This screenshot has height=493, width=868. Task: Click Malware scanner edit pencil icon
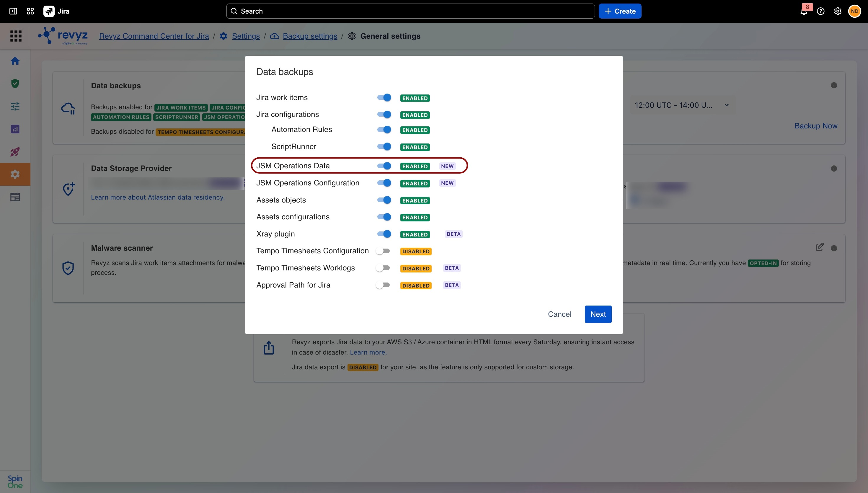click(820, 247)
